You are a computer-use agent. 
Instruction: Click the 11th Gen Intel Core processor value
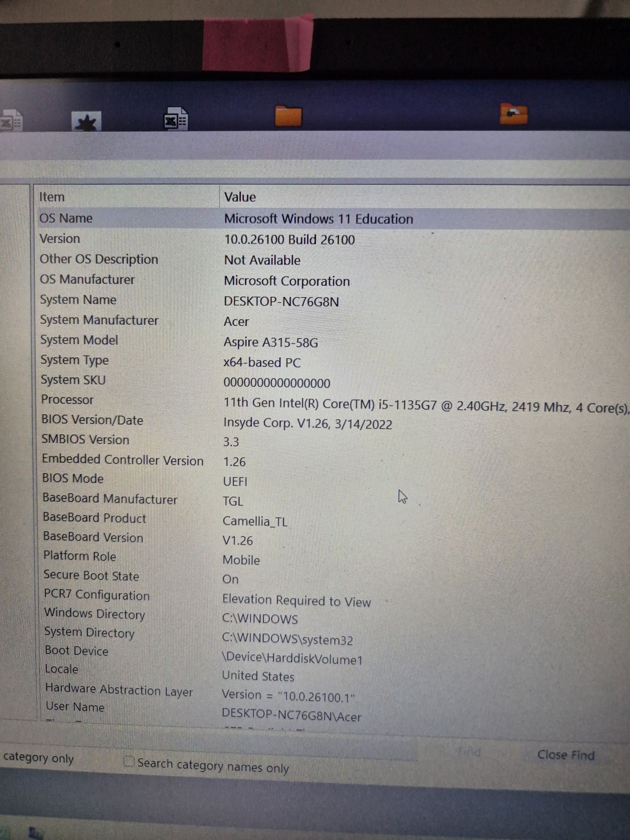point(426,405)
